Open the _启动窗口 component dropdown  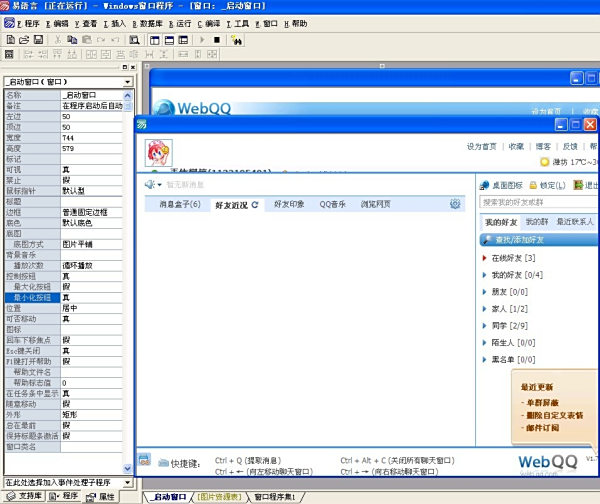pos(128,82)
